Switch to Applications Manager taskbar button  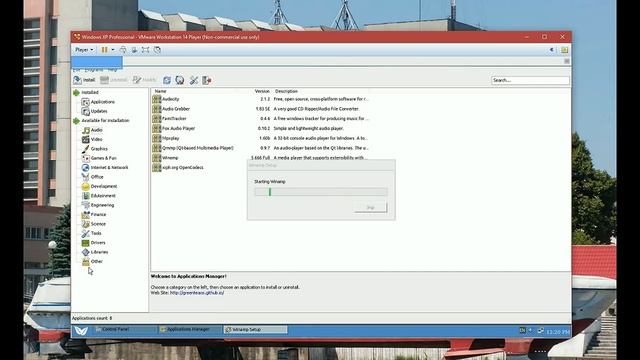point(190,329)
